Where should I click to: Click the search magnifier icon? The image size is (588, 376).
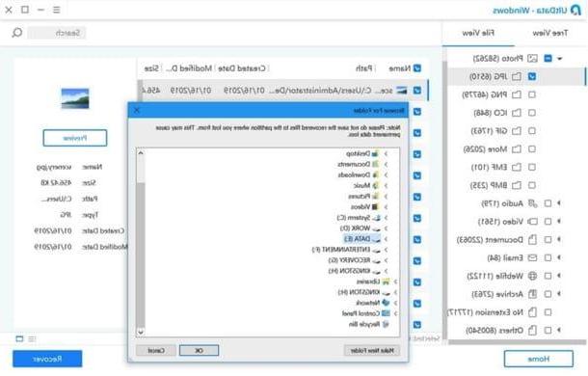17,33
